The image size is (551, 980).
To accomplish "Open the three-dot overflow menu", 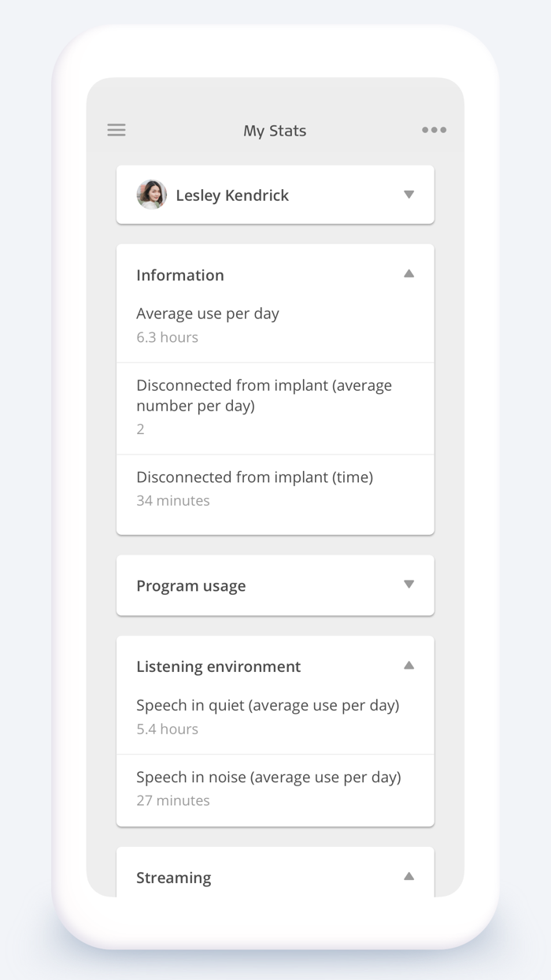I will [x=434, y=130].
